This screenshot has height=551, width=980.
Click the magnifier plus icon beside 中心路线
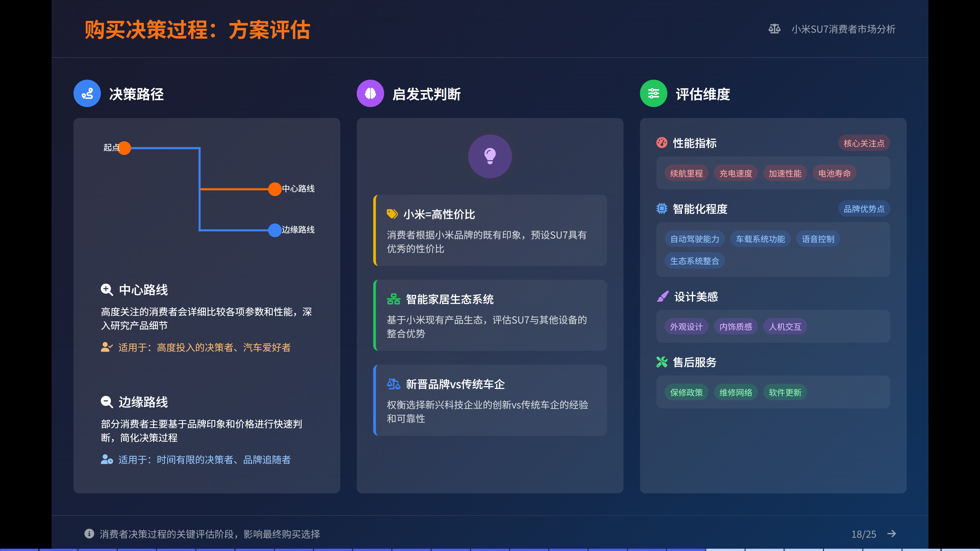coord(107,290)
